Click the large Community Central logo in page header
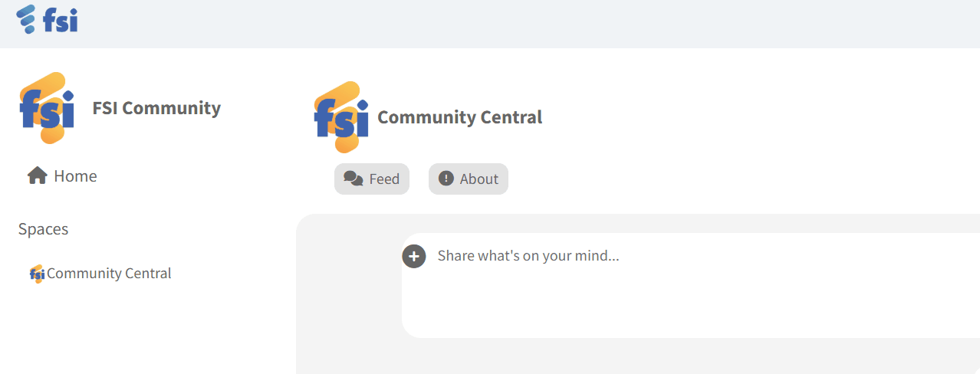The image size is (980, 374). pos(341,117)
